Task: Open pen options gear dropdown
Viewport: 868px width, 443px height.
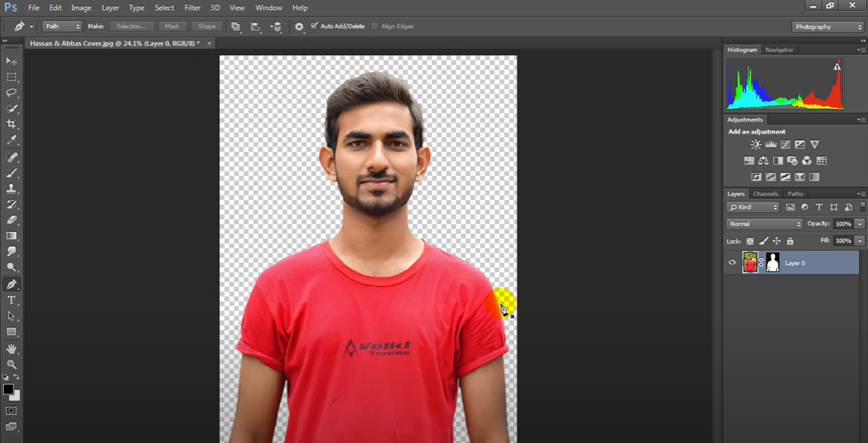Action: click(299, 26)
